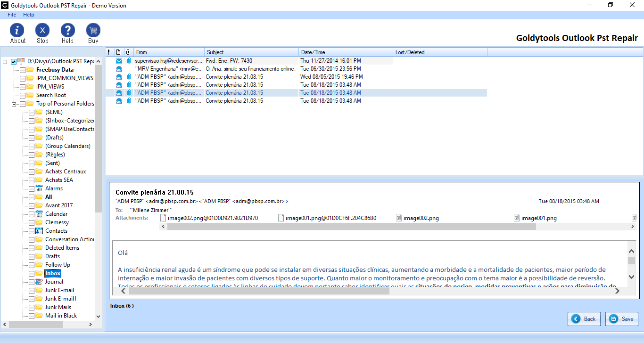Viewport: 644px width, 343px height.
Task: Select the Wed 08/05/2015 19:46 PM email
Action: tap(296, 77)
